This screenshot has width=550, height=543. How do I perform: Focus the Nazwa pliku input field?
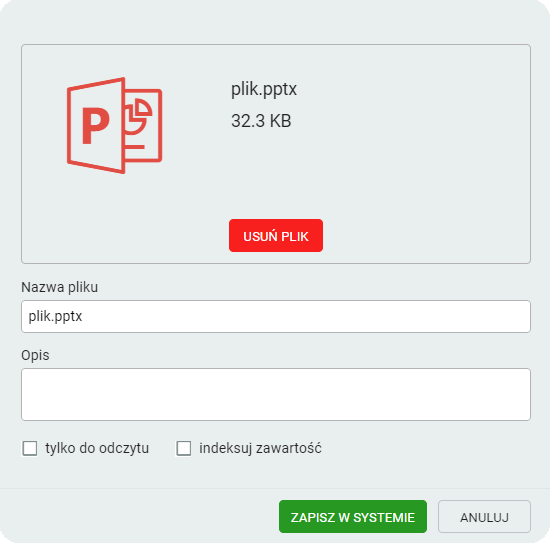[x=276, y=316]
